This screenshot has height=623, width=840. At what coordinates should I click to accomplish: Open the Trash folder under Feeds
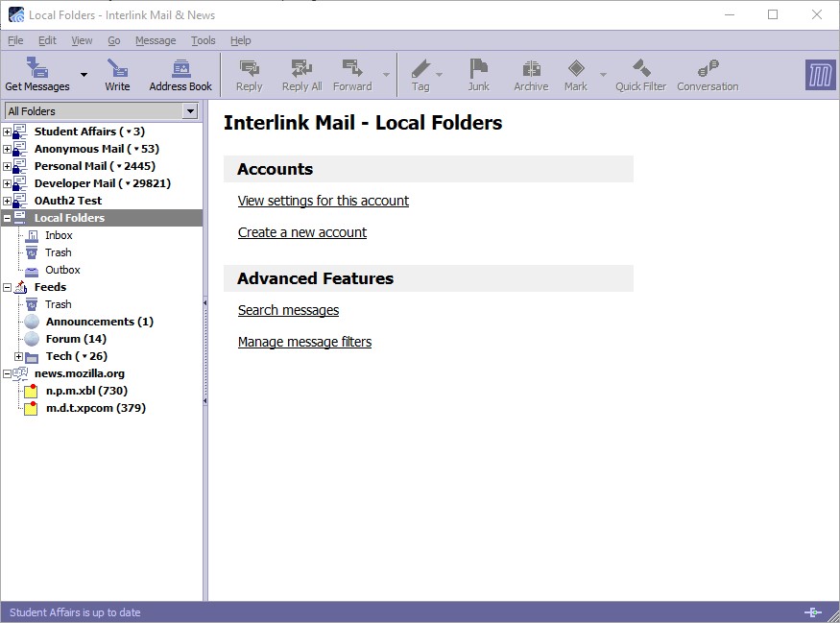(58, 304)
